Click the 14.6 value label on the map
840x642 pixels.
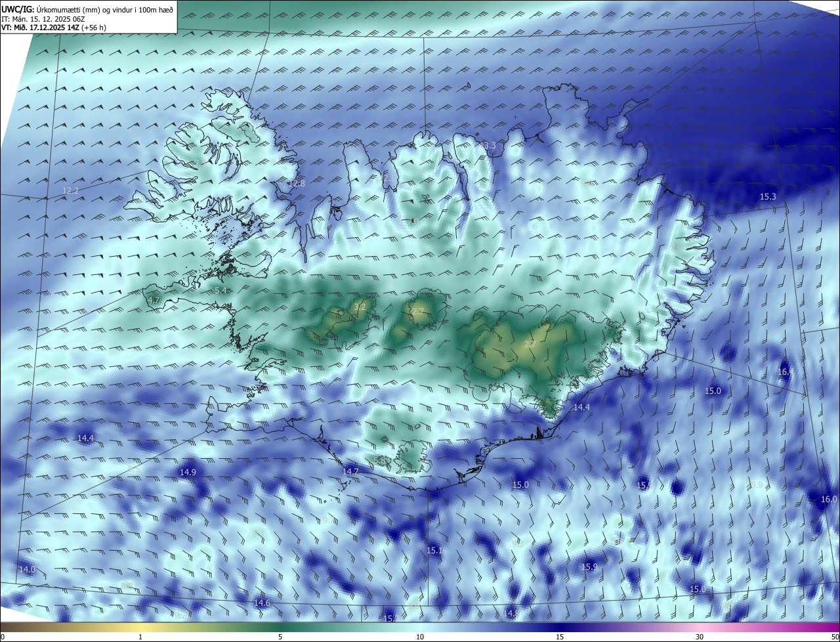tap(262, 603)
